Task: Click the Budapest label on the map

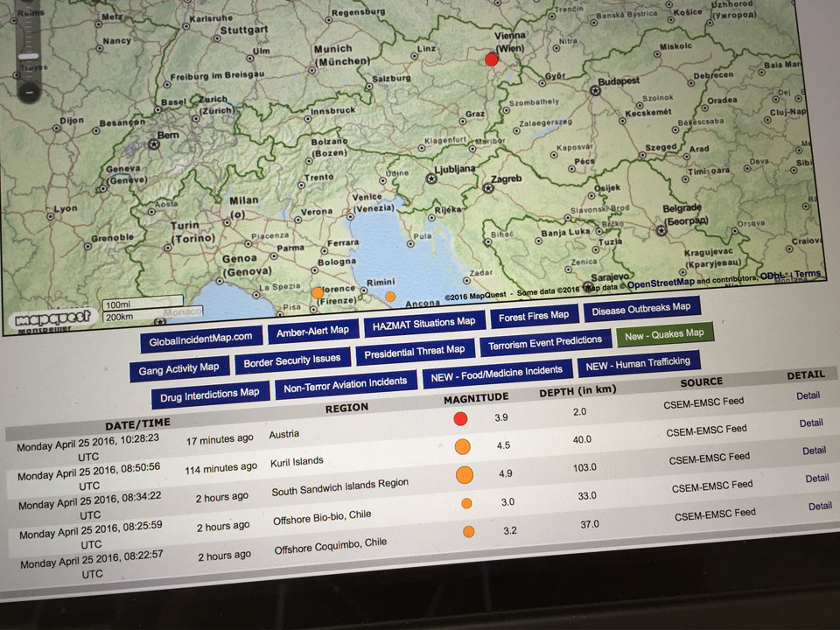Action: coord(619,81)
